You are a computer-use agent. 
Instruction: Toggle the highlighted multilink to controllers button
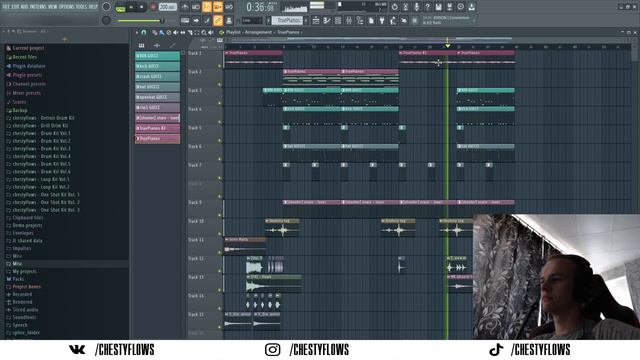click(x=218, y=20)
